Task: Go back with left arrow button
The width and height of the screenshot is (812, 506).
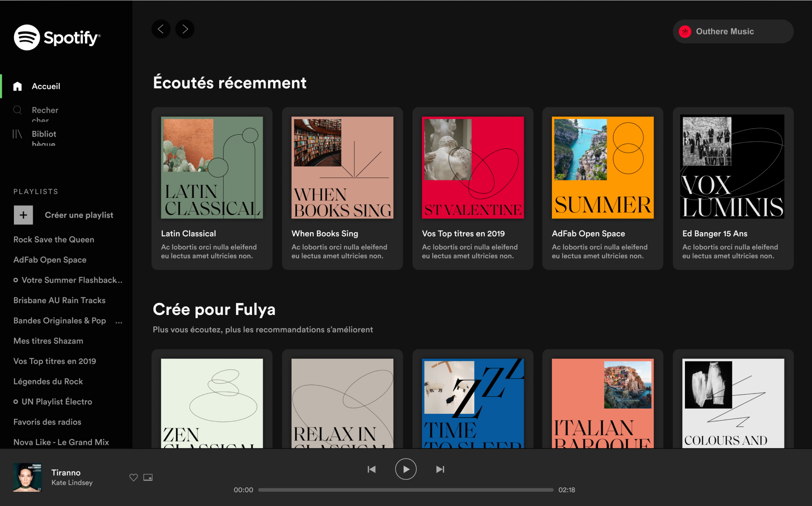Action: click(161, 29)
